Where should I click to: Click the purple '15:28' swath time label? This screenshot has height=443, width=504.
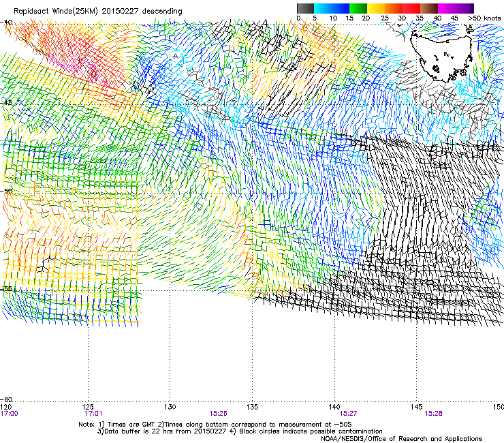click(433, 414)
